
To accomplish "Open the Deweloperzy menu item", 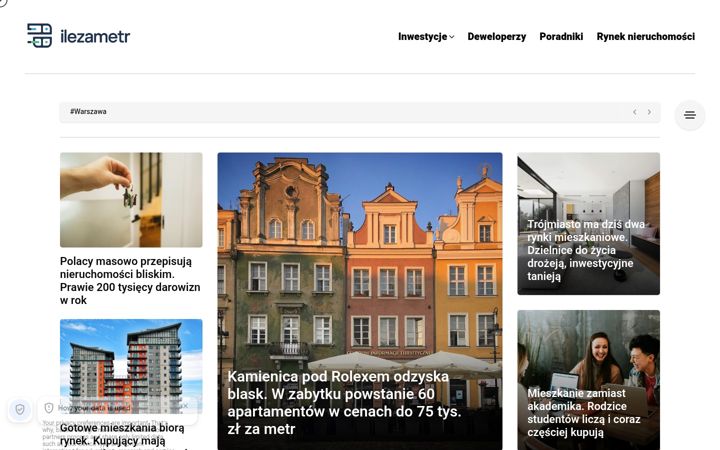I will pyautogui.click(x=496, y=37).
